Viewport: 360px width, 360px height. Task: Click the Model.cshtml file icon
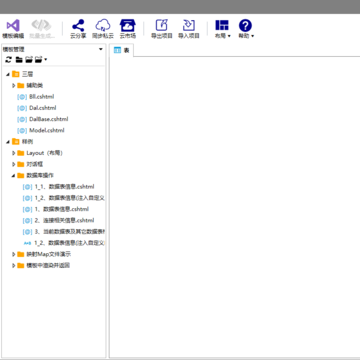coord(22,131)
